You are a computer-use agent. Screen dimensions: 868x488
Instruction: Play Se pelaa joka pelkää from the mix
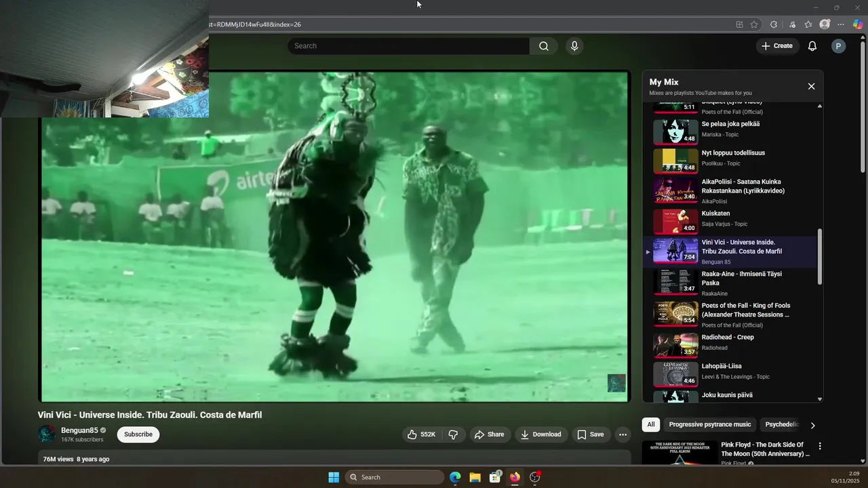(x=731, y=131)
